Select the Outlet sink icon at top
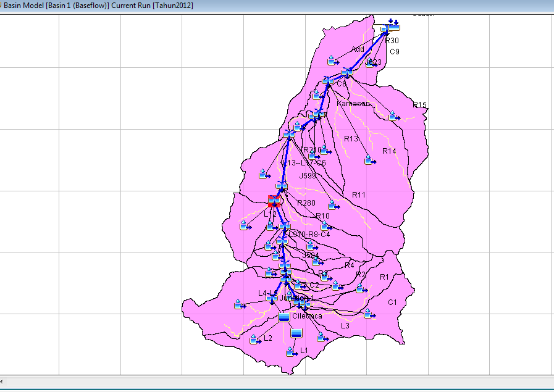 394,26
